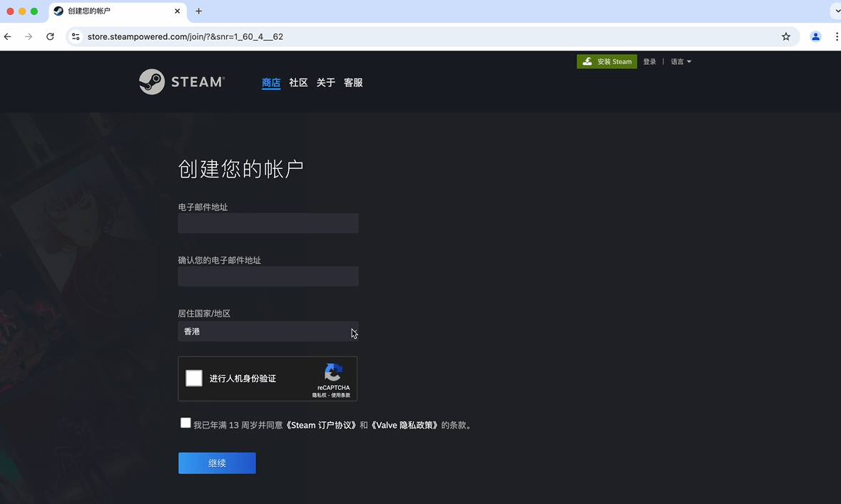Image resolution: width=841 pixels, height=504 pixels.
Task: Check the reCAPTCHA 进行人机身份验证 box
Action: pyautogui.click(x=193, y=378)
